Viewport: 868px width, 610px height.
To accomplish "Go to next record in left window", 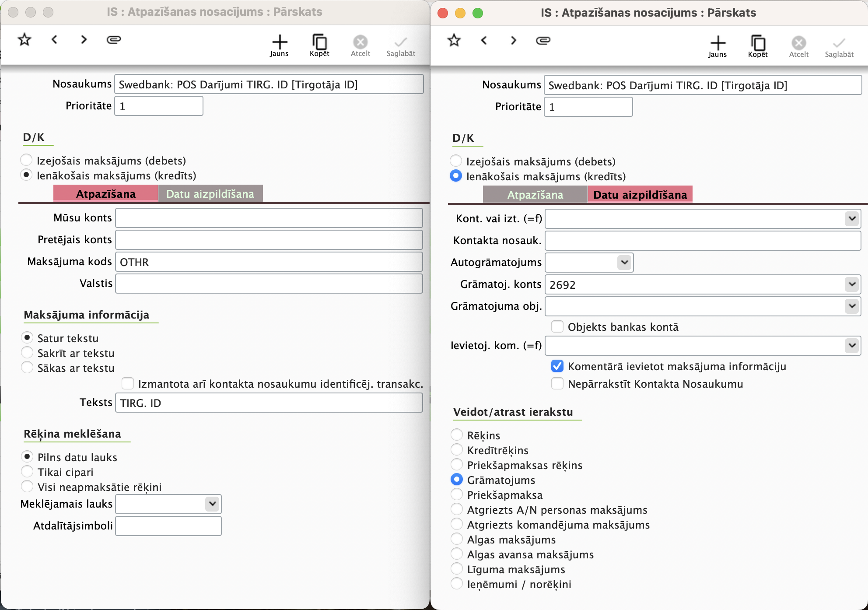I will [84, 40].
